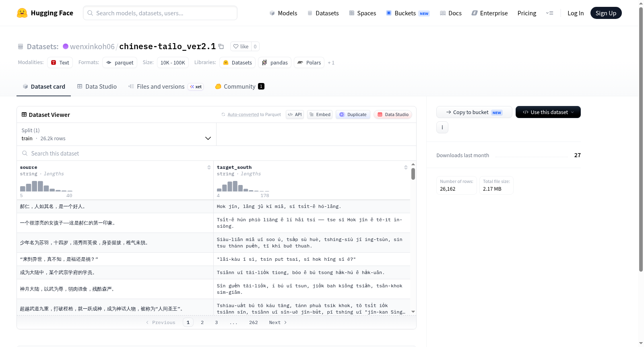Open the Models page

point(283,13)
